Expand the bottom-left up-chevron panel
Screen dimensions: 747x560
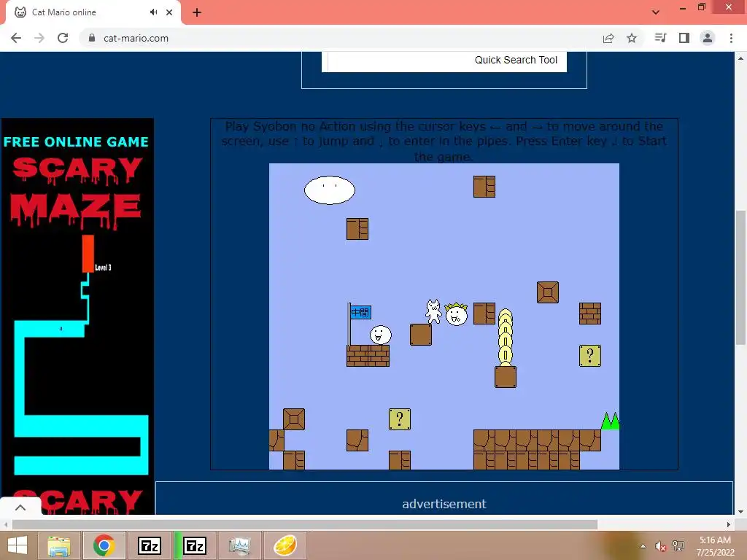(x=20, y=507)
